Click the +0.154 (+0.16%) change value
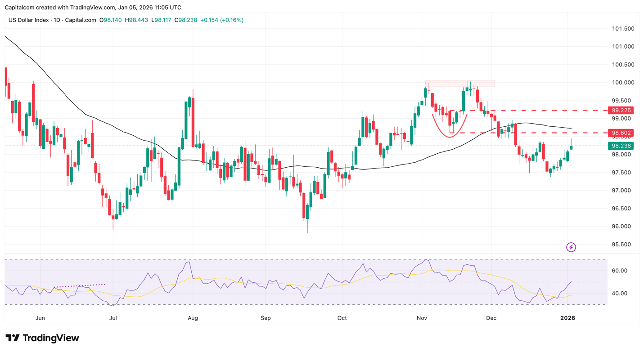 pos(221,20)
